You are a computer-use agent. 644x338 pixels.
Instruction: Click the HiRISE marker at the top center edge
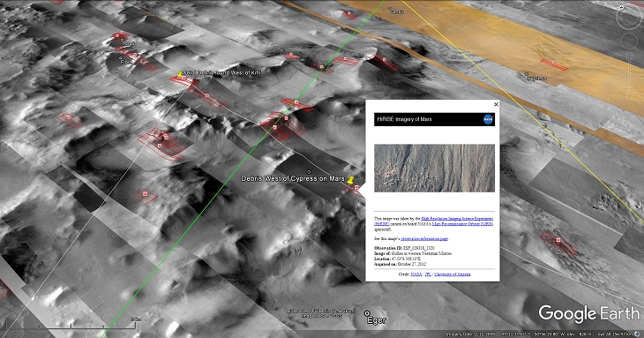pyautogui.click(x=349, y=13)
